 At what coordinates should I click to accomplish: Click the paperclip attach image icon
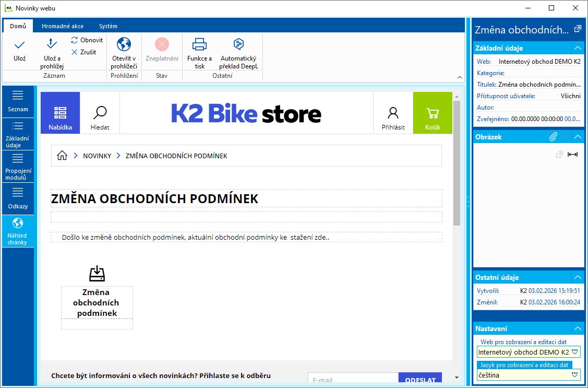pyautogui.click(x=553, y=137)
